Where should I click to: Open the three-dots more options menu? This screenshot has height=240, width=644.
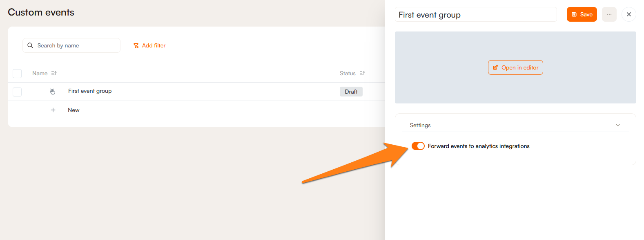[609, 14]
